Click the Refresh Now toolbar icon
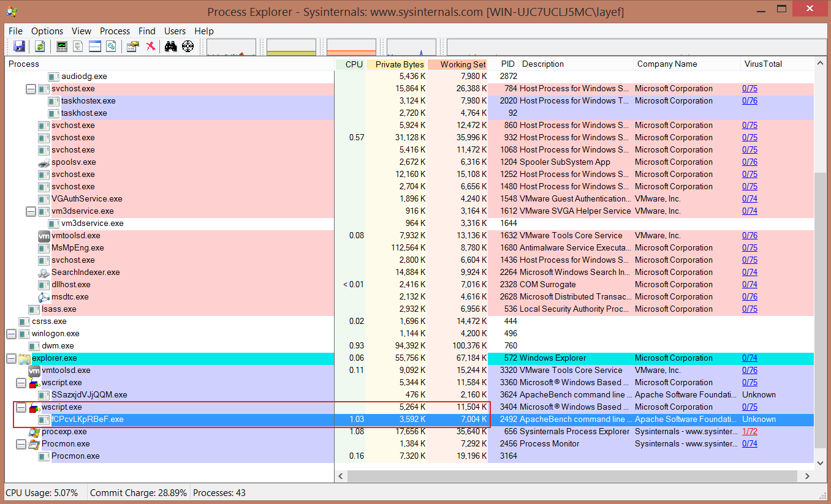The width and height of the screenshot is (831, 504). pyautogui.click(x=40, y=46)
